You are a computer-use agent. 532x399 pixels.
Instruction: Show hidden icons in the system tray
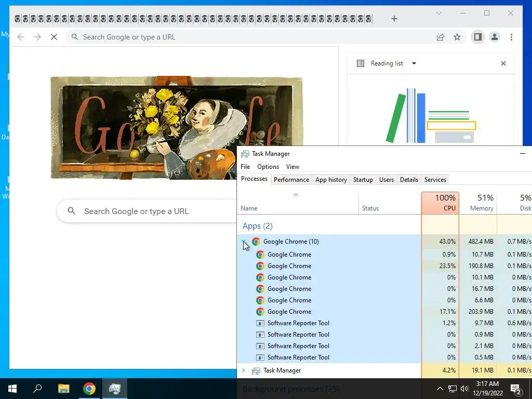click(x=440, y=389)
